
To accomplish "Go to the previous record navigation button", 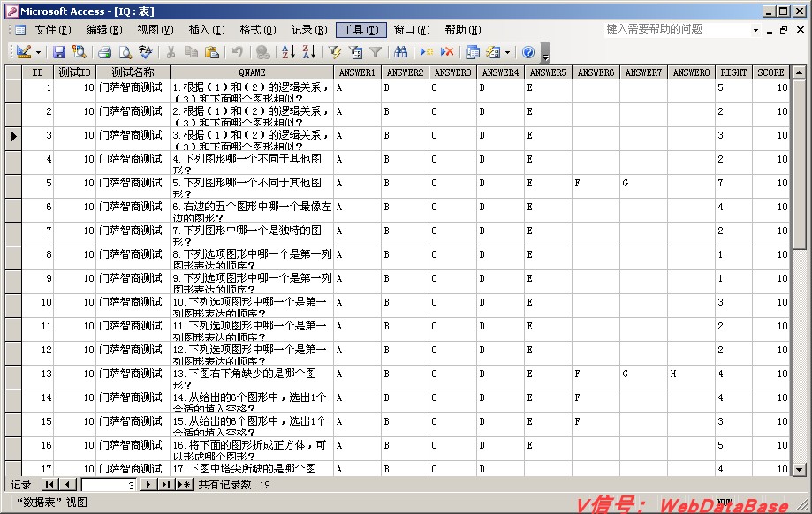I will click(68, 485).
